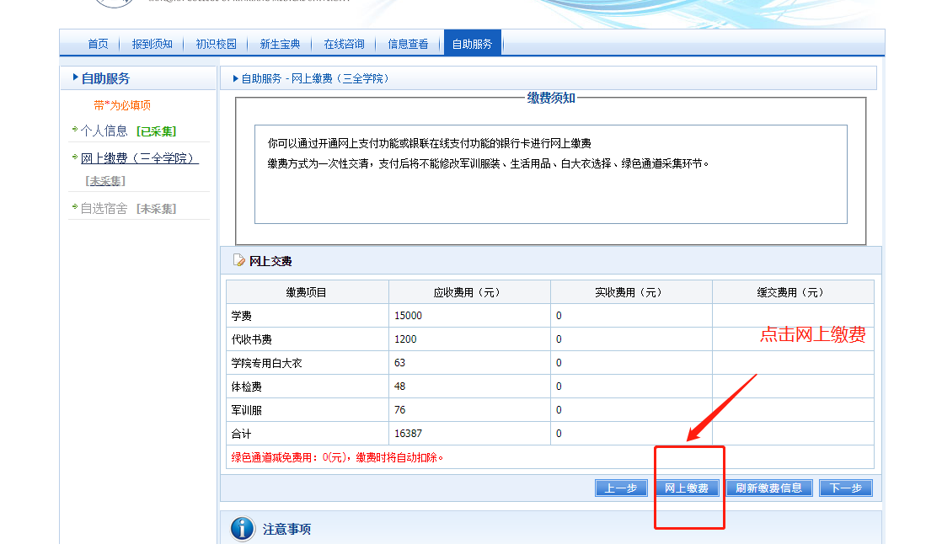Click the active 自助服务 tab
942x560 pixels.
[472, 44]
